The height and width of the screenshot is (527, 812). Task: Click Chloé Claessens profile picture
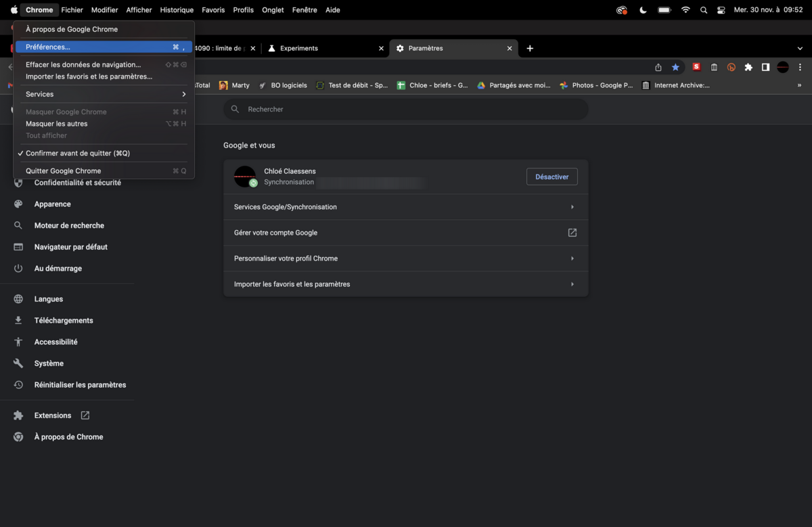click(x=245, y=177)
